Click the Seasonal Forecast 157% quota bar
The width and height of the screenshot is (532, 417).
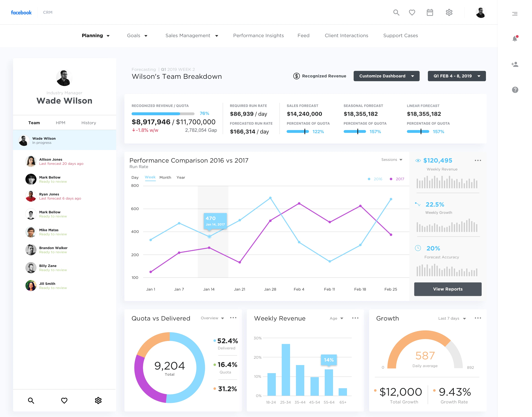355,132
